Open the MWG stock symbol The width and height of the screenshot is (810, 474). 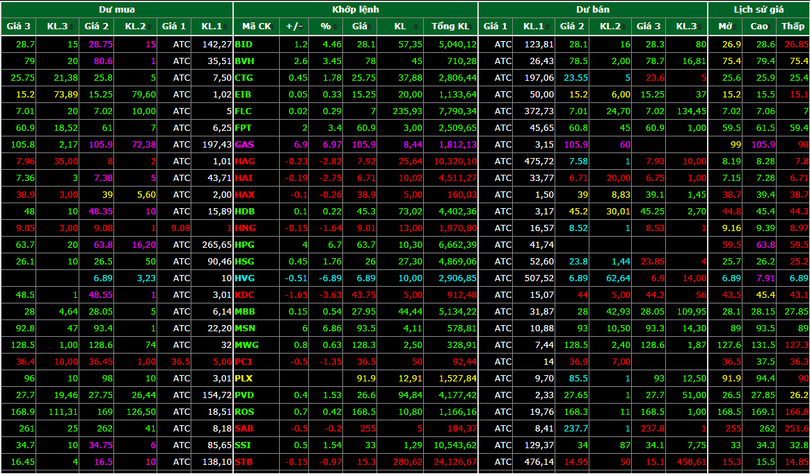246,344
